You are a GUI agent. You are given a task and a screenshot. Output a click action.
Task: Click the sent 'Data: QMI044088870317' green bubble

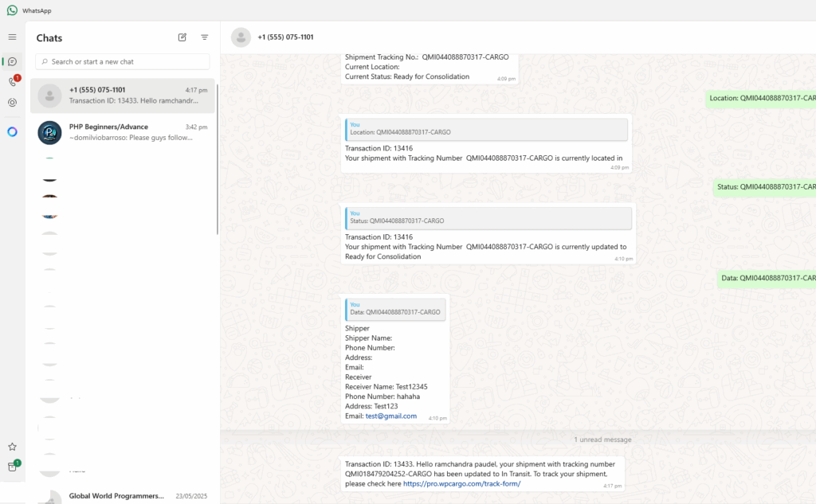767,278
